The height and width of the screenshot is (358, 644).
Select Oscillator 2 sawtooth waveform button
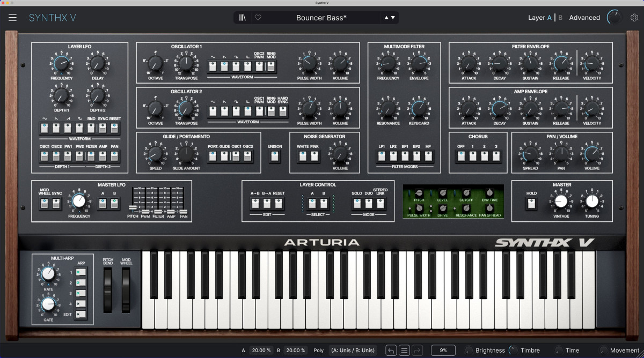click(x=224, y=111)
